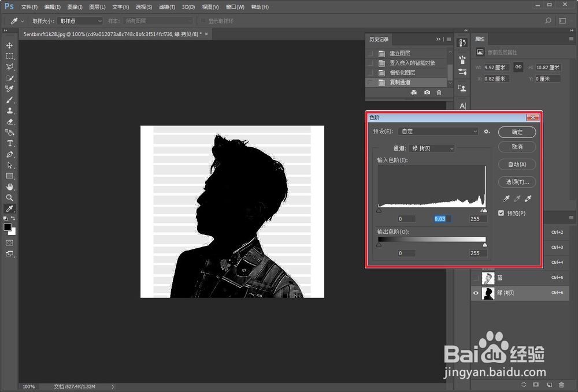Select the Type tool
The width and height of the screenshot is (578, 392).
[x=10, y=144]
